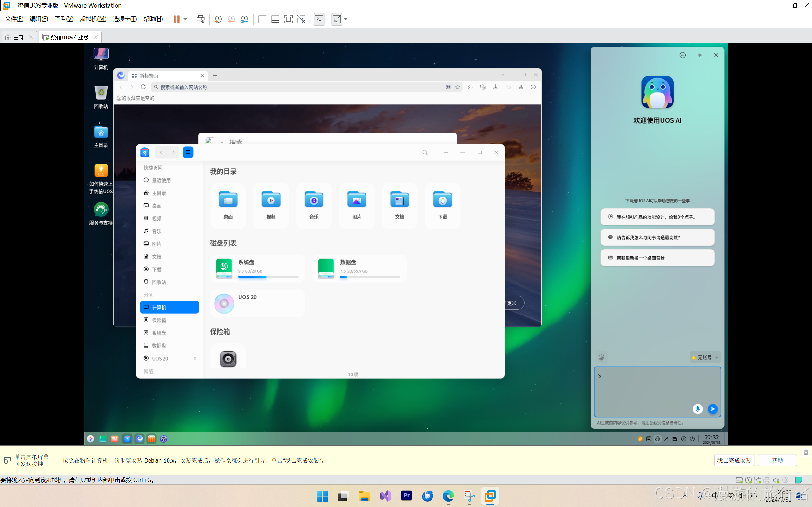Open UOS AI more options icon
The height and width of the screenshot is (507, 812).
click(683, 55)
